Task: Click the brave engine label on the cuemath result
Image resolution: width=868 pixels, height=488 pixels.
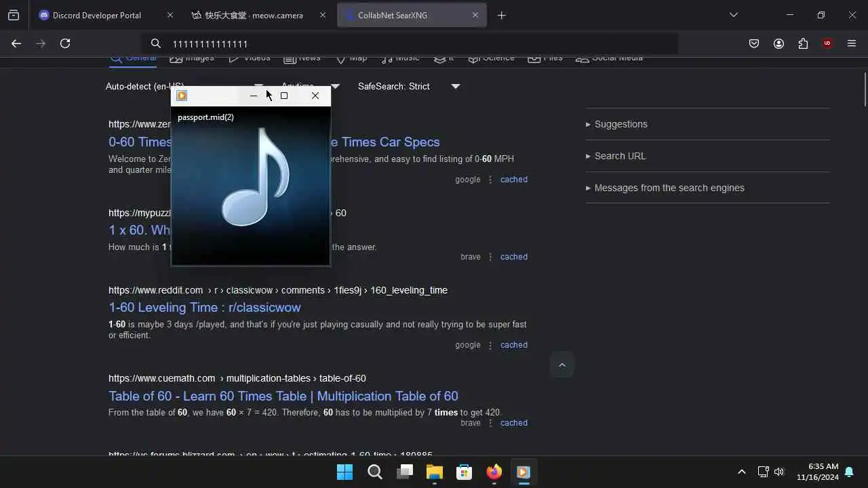Action: [x=471, y=423]
